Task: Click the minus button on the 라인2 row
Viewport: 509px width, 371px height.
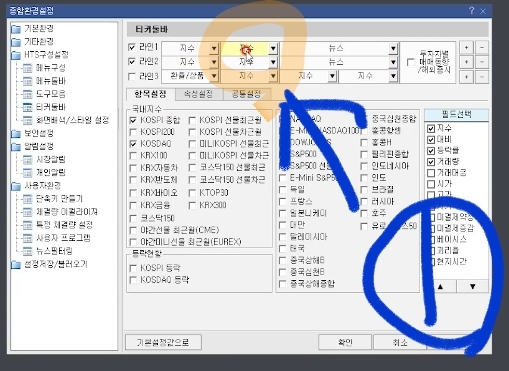Action: (x=482, y=62)
